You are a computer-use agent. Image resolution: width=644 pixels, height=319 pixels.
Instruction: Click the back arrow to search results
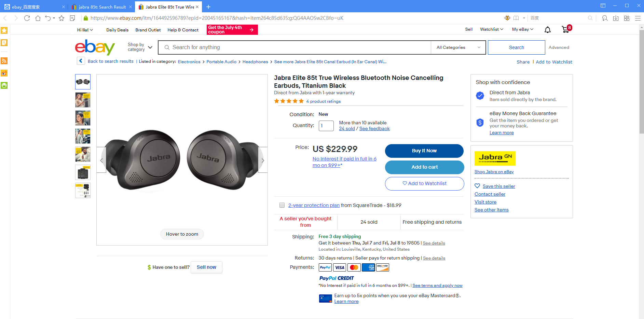(81, 61)
